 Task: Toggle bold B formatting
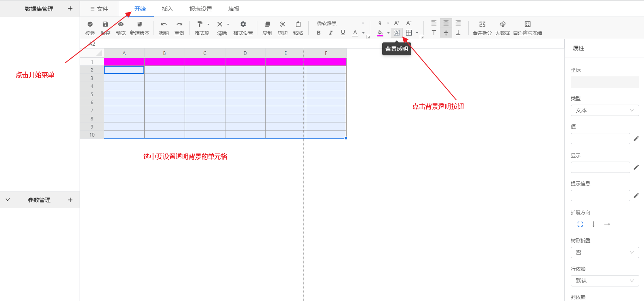(319, 33)
